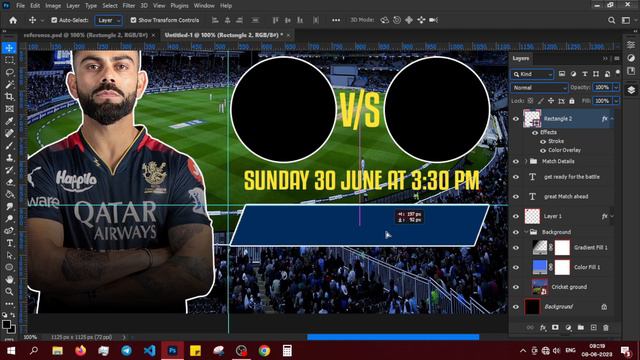This screenshot has height=360, width=640.
Task: Expand the Match Details group
Action: [526, 162]
